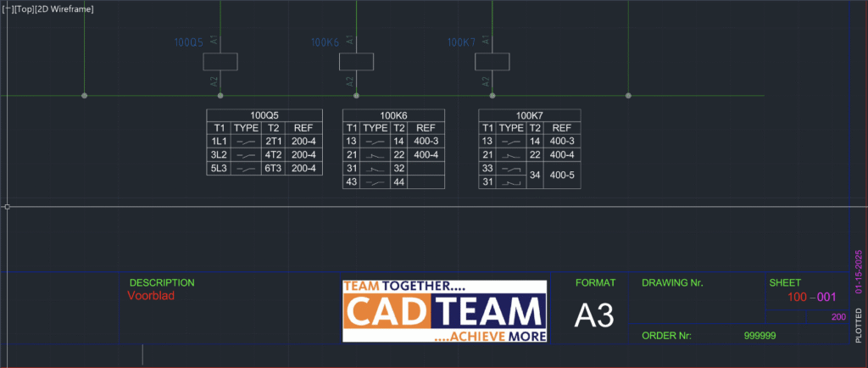
Task: Click the 1L1 cell in the 100Q5 table
Action: (x=220, y=141)
